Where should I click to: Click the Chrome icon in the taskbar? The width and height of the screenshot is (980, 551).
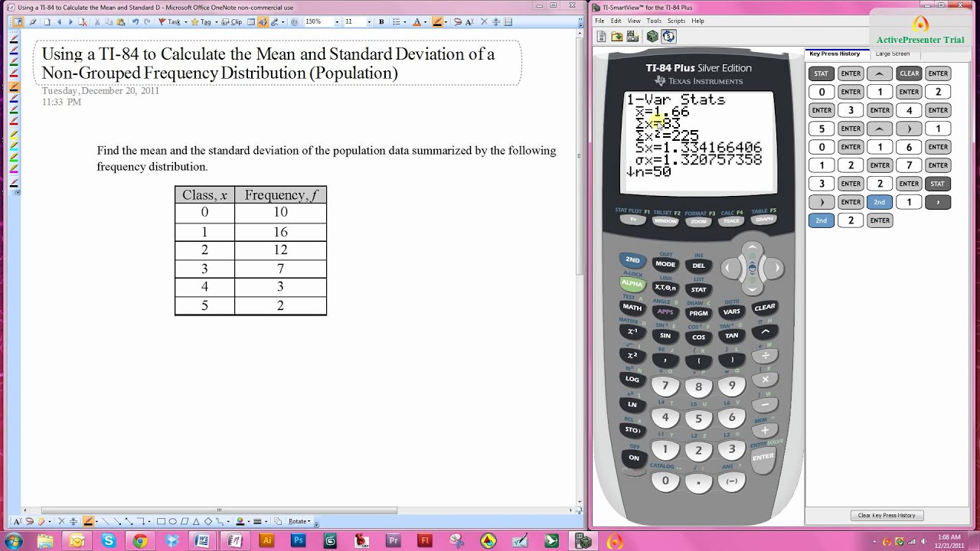[140, 541]
